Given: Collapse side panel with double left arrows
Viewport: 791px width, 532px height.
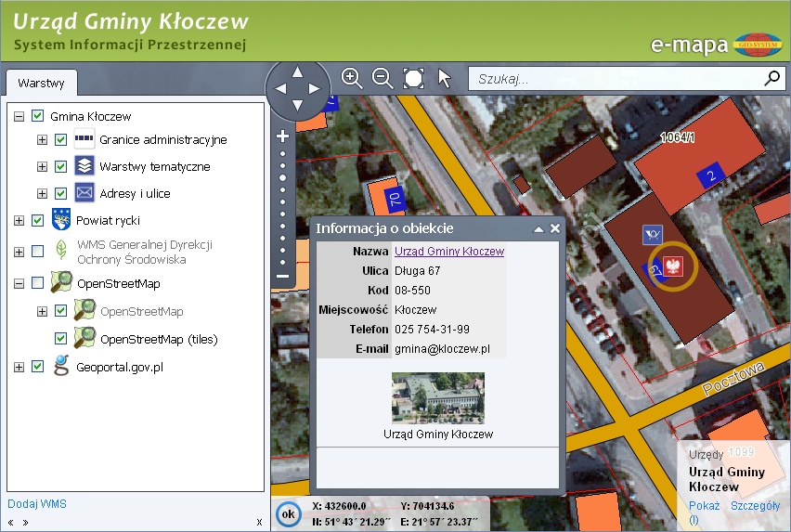Looking at the screenshot, I should pyautogui.click(x=10, y=523).
